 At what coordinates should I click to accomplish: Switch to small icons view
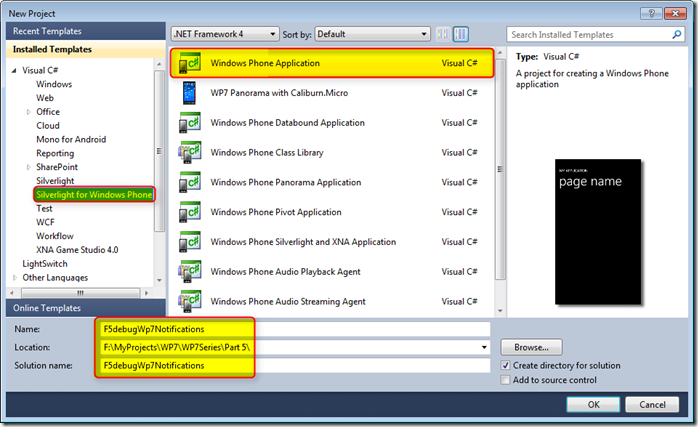tap(443, 34)
